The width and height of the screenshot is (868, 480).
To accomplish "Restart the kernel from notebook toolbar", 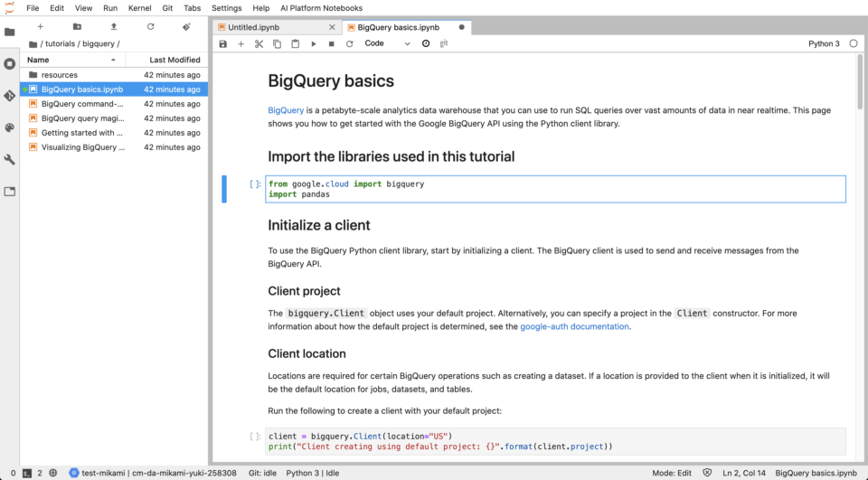I will click(349, 43).
